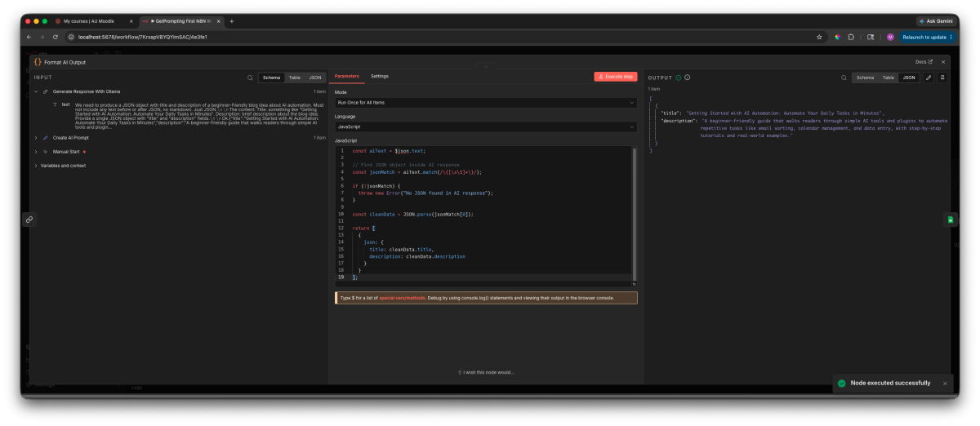980x426 pixels.
Task: Click the Format AI Output node braces icon
Action: 38,62
